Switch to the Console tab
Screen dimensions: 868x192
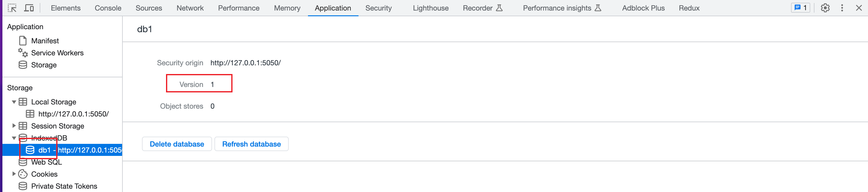(x=108, y=8)
